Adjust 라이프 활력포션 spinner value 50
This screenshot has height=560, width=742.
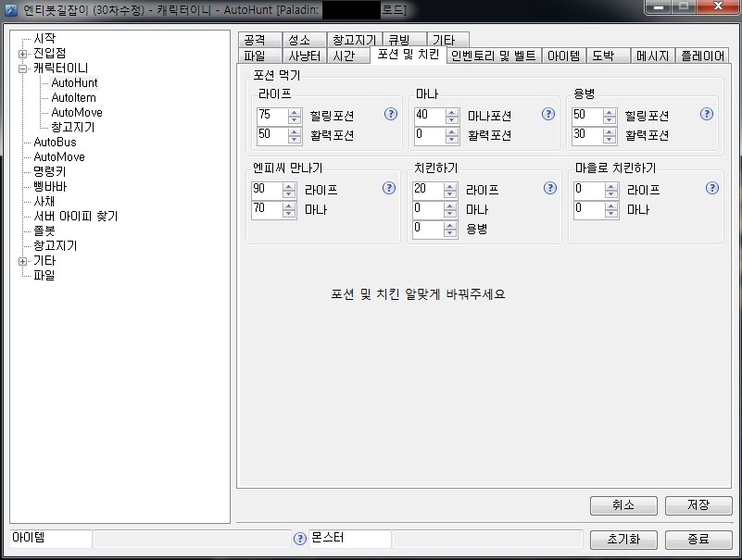[279, 135]
